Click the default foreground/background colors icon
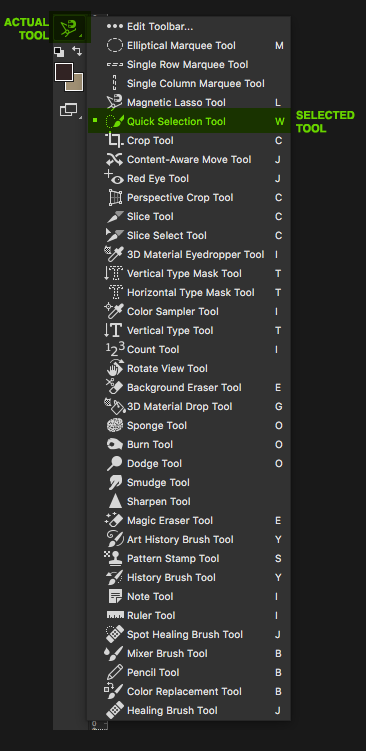The height and width of the screenshot is (751, 366). 59,51
